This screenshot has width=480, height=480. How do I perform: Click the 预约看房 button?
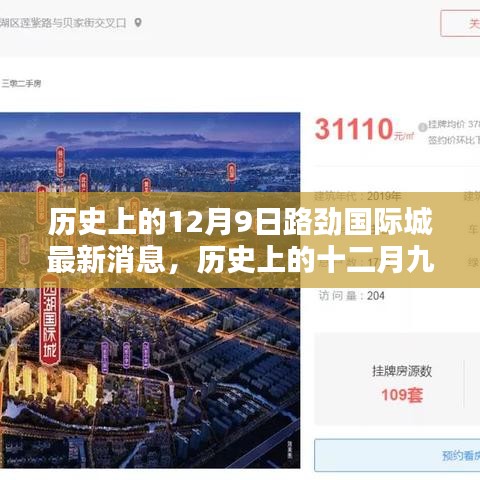397,455
